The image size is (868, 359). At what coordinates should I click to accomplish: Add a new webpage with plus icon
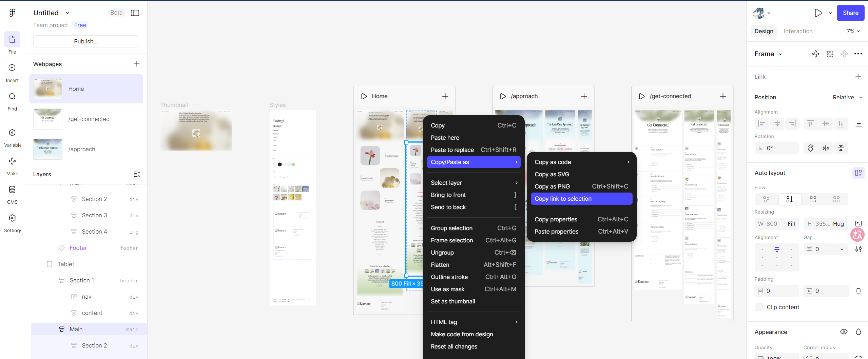(x=137, y=64)
